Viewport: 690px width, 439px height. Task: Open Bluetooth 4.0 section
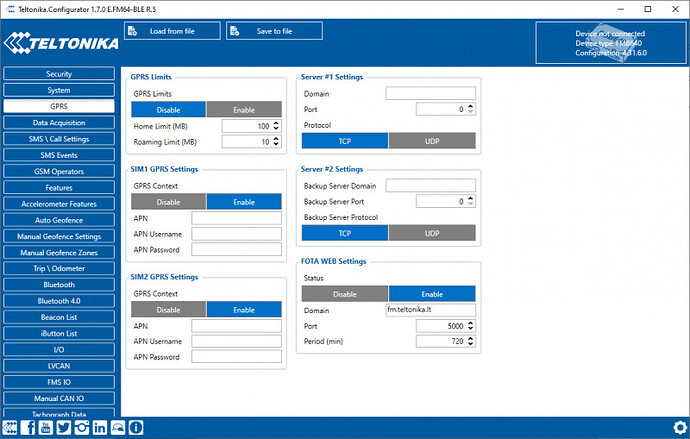pyautogui.click(x=59, y=301)
